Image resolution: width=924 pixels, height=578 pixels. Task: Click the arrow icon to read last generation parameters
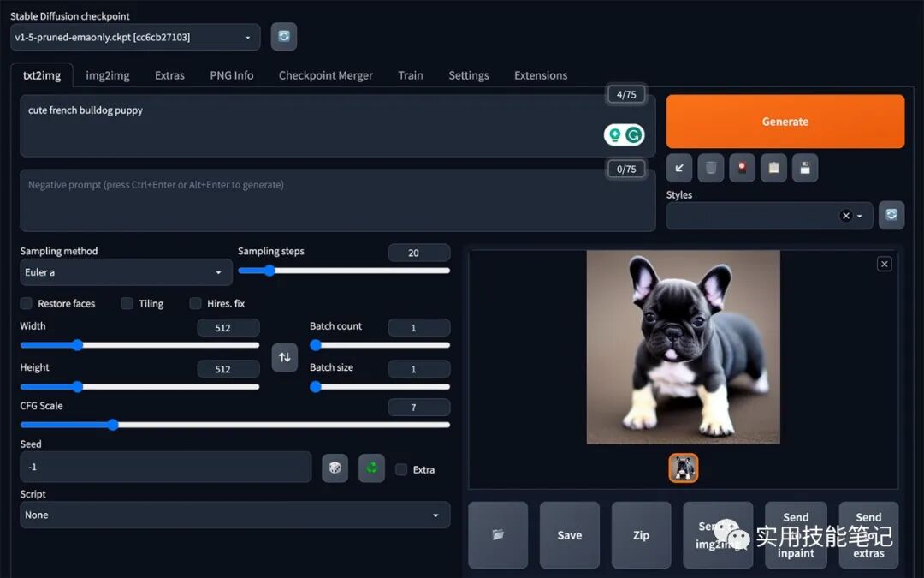coord(678,168)
